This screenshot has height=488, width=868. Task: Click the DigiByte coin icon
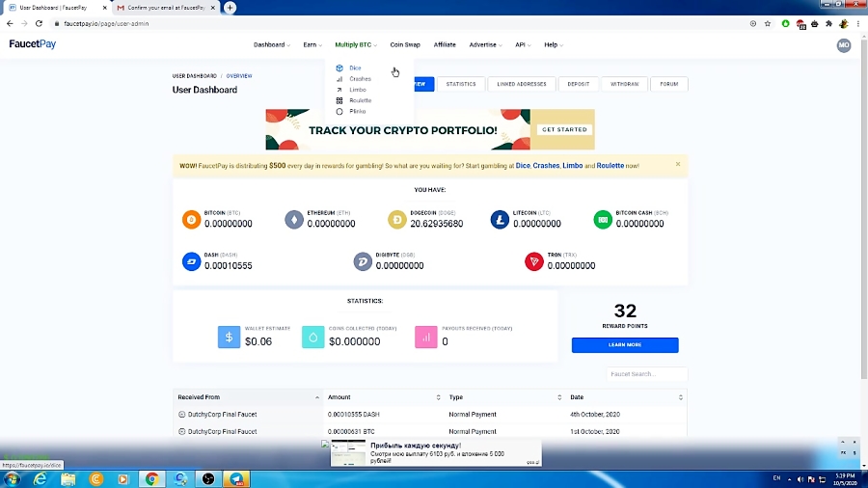coord(363,261)
